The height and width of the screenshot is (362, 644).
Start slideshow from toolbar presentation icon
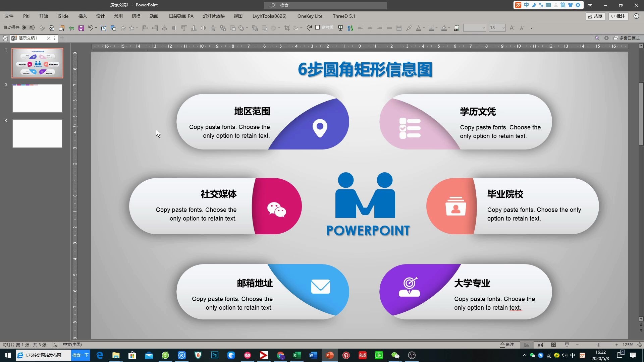(340, 28)
